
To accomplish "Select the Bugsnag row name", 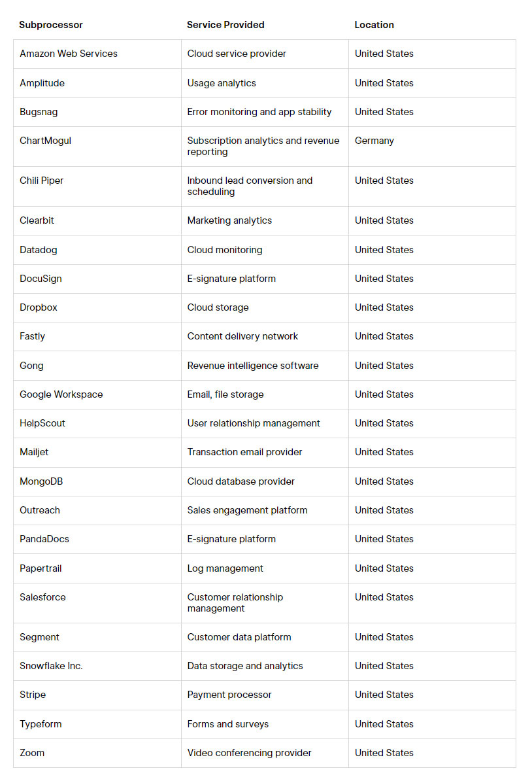I will (39, 112).
